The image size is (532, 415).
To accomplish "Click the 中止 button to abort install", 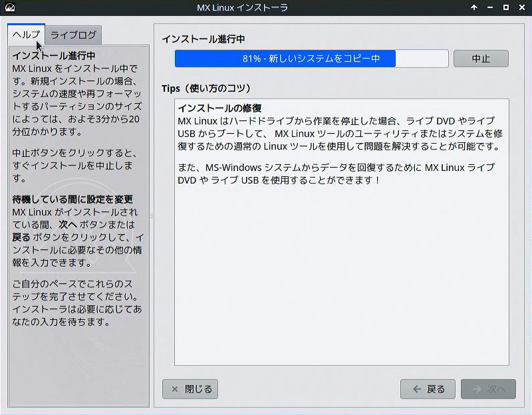I will 481,59.
